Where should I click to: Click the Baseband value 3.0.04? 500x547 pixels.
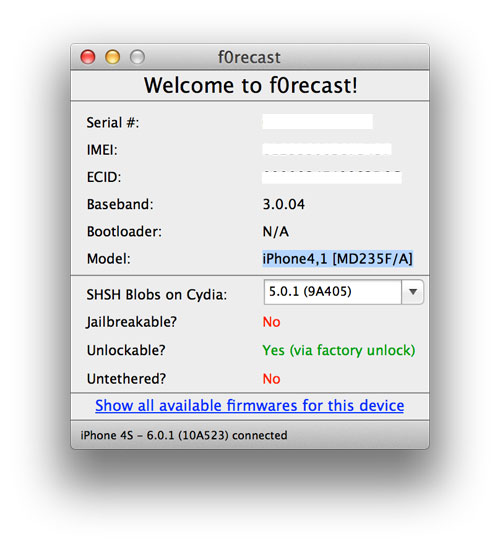tap(283, 204)
